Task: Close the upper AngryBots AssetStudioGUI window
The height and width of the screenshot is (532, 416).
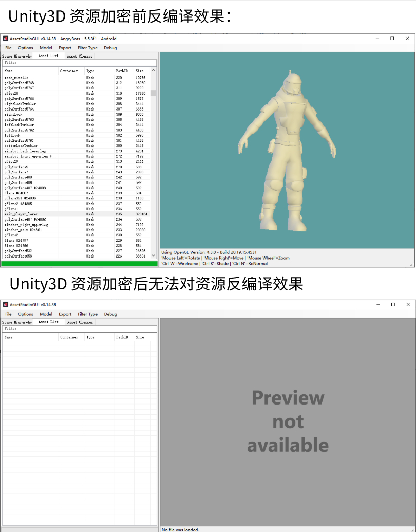Action: pyautogui.click(x=406, y=39)
